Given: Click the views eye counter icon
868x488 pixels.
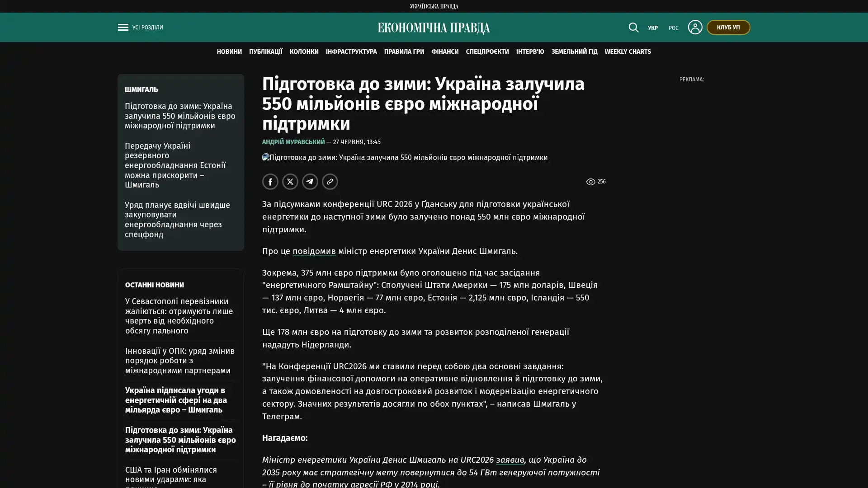Looking at the screenshot, I should [x=590, y=182].
